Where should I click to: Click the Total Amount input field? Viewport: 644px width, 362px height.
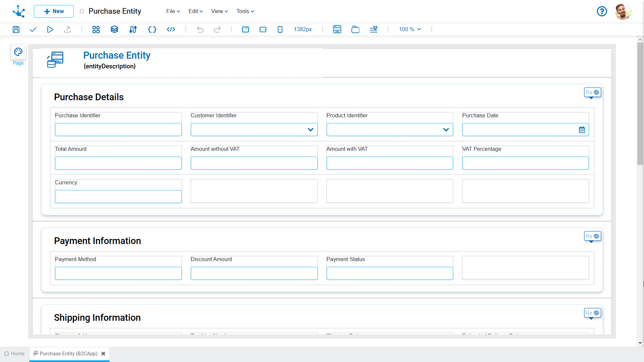point(118,163)
